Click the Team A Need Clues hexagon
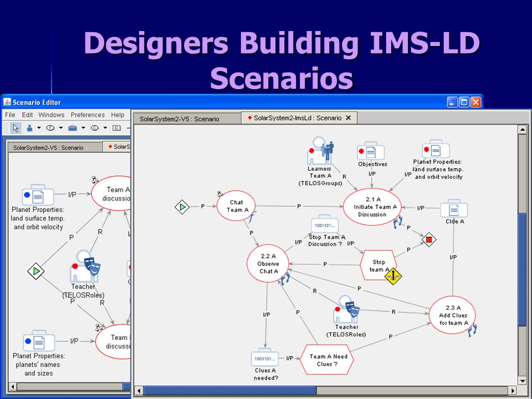 [x=327, y=360]
